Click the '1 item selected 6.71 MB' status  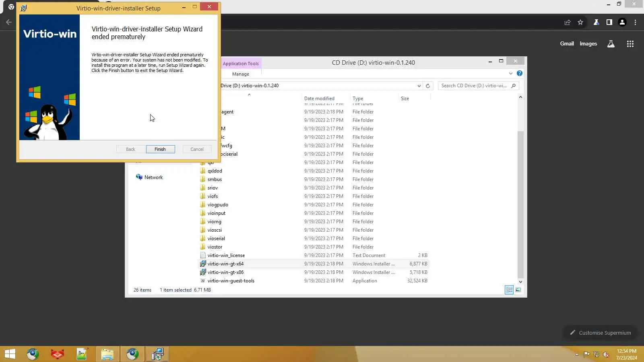(x=185, y=290)
